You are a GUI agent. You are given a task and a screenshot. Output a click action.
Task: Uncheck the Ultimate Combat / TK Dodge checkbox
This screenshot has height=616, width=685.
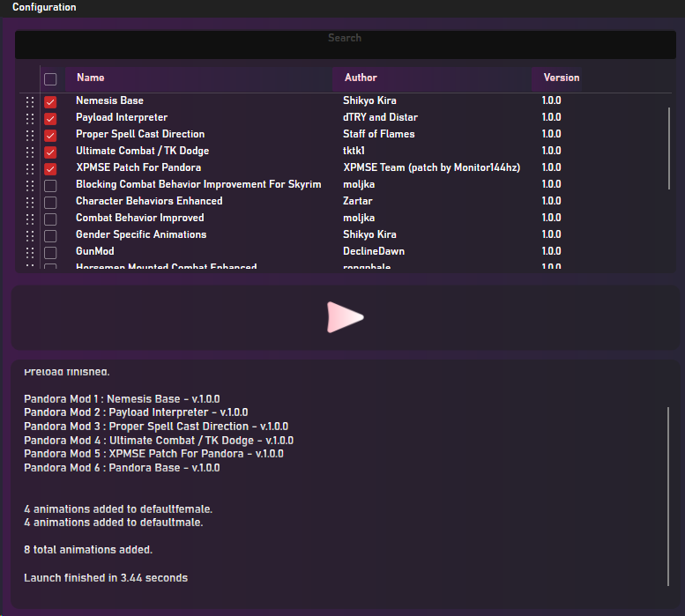tap(50, 152)
